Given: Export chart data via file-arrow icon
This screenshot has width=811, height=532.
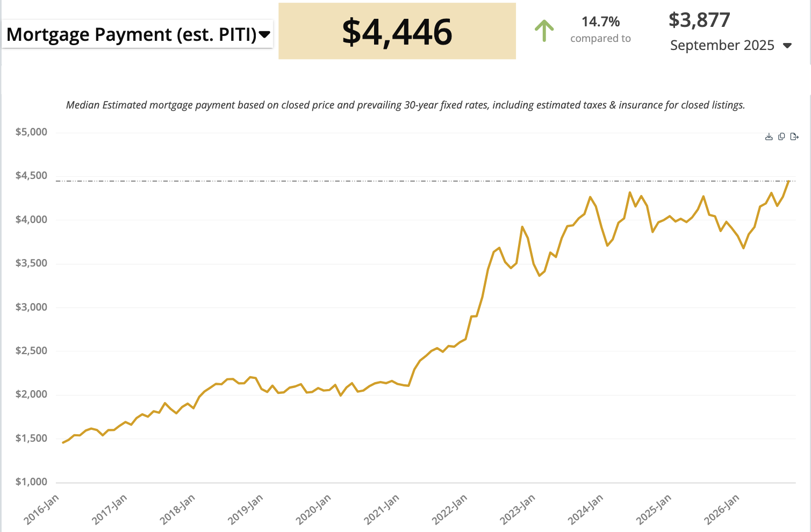Looking at the screenshot, I should coord(794,136).
